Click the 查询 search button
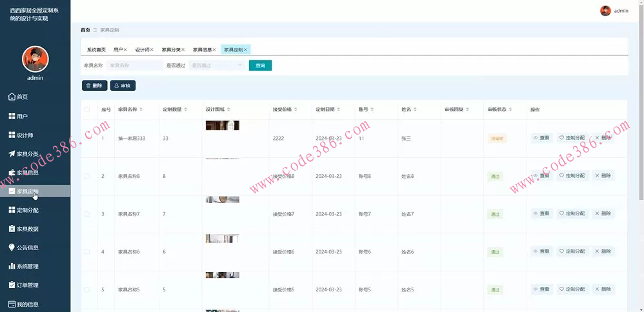Screen dimensions: 644x312 point(261,65)
